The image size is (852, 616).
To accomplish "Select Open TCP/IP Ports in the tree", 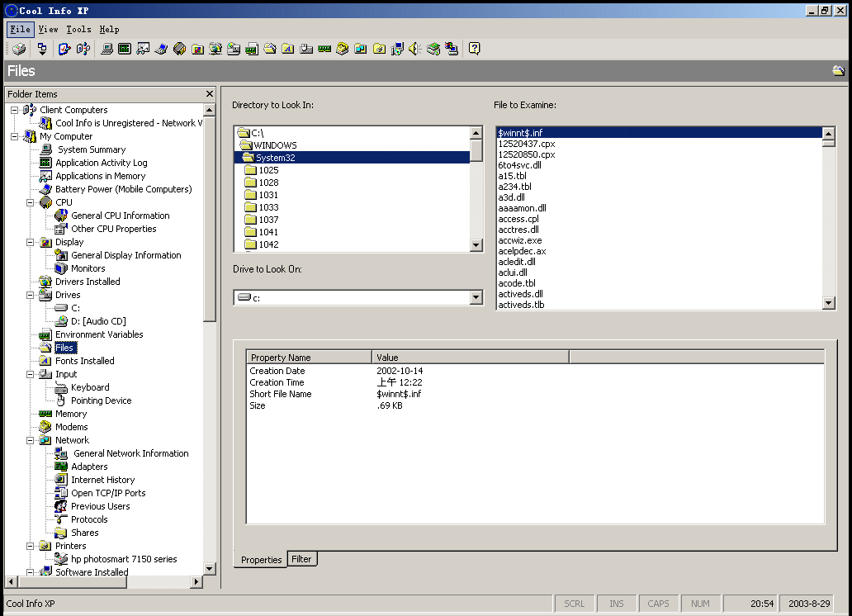I will pyautogui.click(x=108, y=493).
